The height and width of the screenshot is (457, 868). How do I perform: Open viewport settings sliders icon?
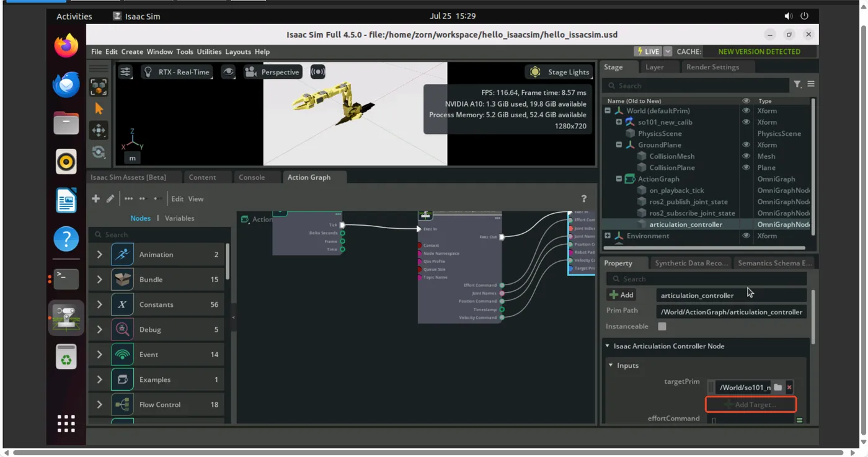tap(125, 72)
